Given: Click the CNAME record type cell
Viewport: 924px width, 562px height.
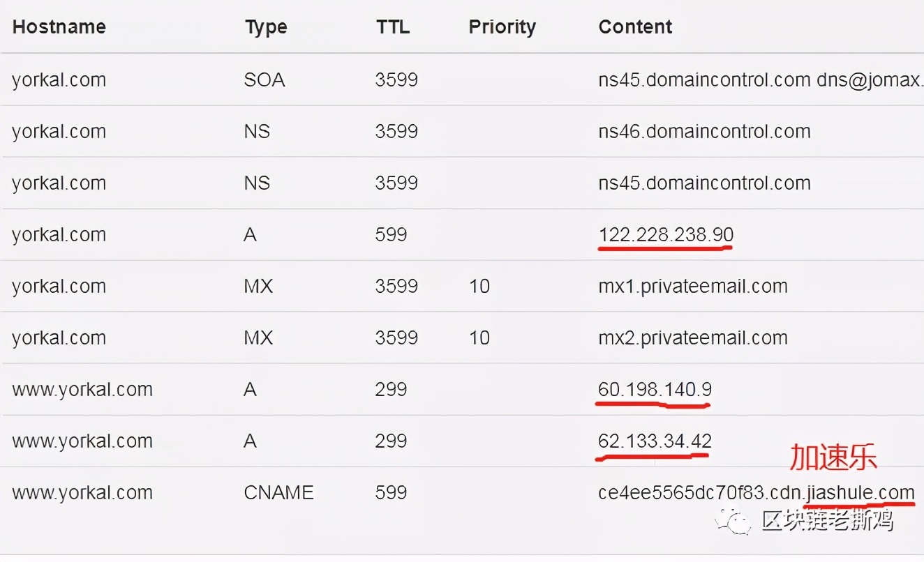Looking at the screenshot, I should (278, 493).
